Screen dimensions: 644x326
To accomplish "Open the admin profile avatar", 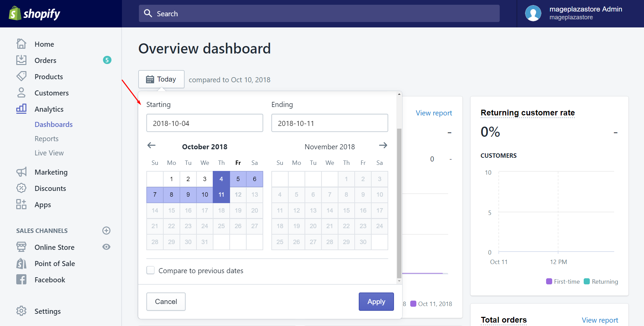I will (x=533, y=14).
